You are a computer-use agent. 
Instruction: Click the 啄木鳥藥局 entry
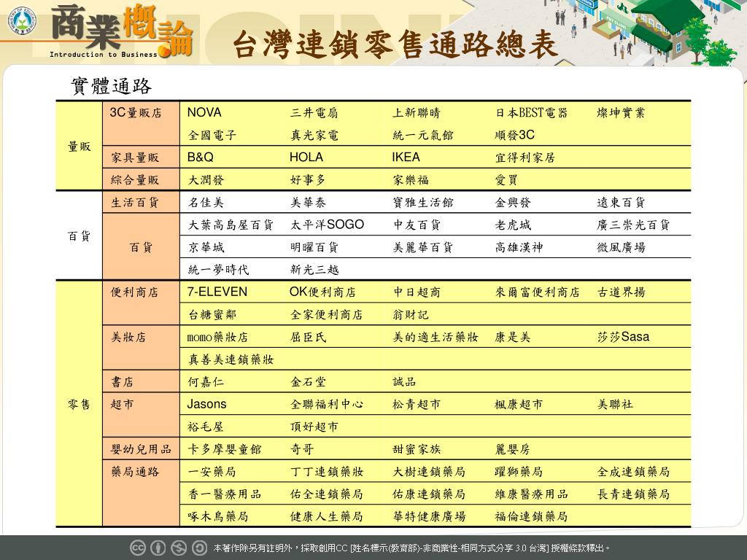(218, 516)
